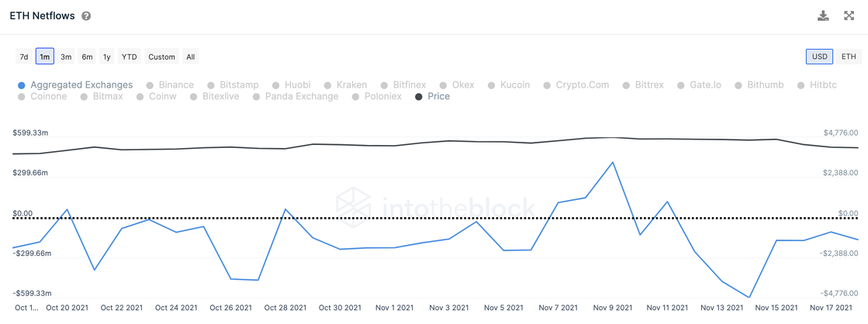Choose the 6m time range
Screen dimensions: 868x324
click(x=87, y=57)
